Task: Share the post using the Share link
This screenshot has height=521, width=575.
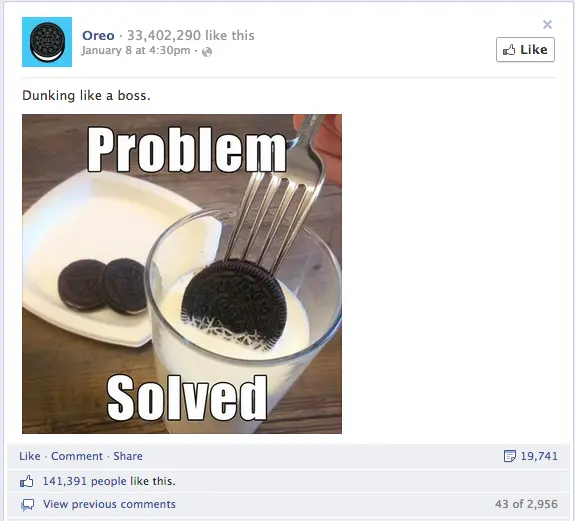Action: coord(128,456)
